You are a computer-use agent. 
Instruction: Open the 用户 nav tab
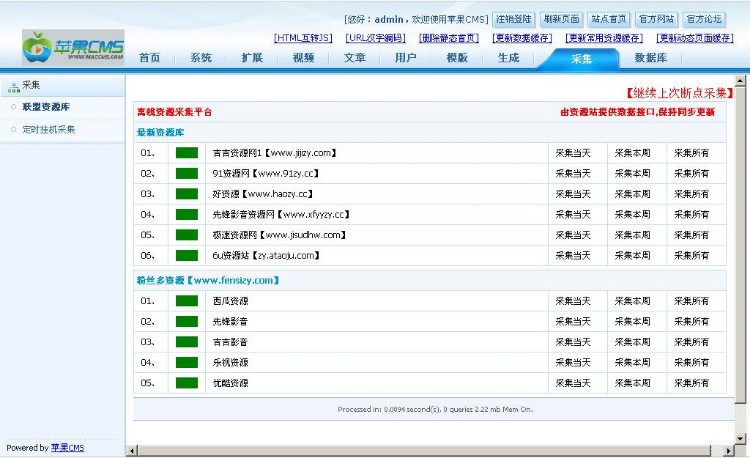click(x=406, y=58)
